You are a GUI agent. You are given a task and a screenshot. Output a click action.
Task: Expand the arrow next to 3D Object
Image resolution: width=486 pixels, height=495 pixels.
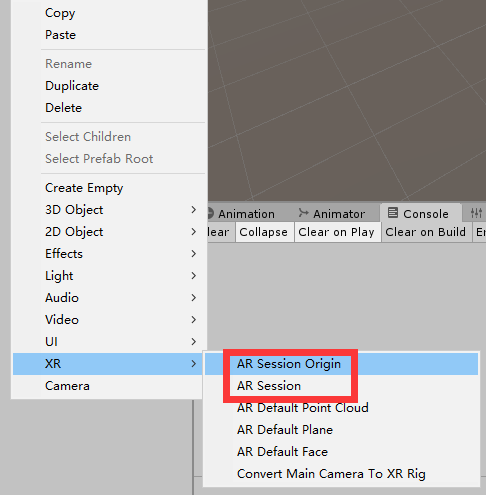point(194,210)
